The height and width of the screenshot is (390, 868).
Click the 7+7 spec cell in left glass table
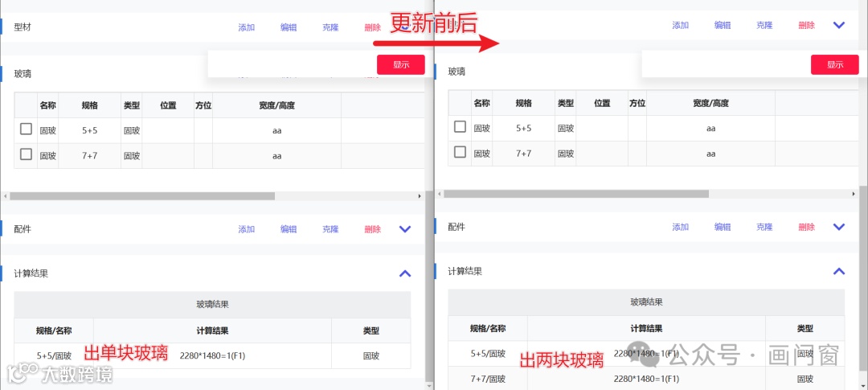(90, 156)
